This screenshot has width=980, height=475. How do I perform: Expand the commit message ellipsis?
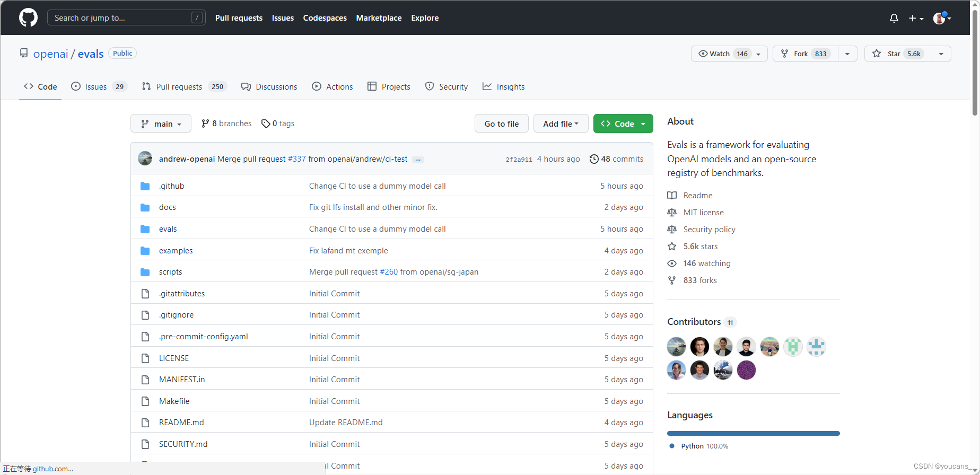point(418,160)
